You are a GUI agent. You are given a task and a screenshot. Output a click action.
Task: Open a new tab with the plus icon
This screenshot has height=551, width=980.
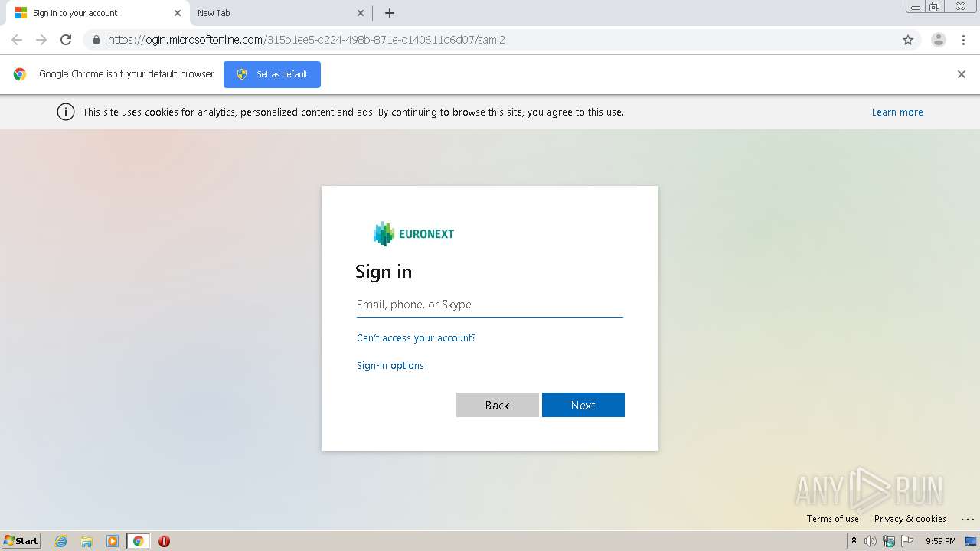(x=390, y=13)
